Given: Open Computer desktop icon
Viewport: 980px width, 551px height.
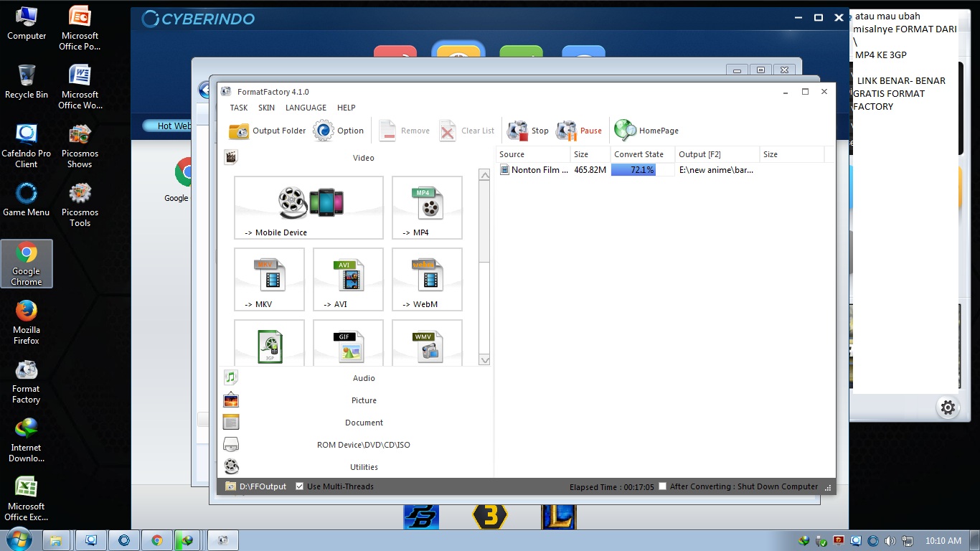Looking at the screenshot, I should pos(27,23).
